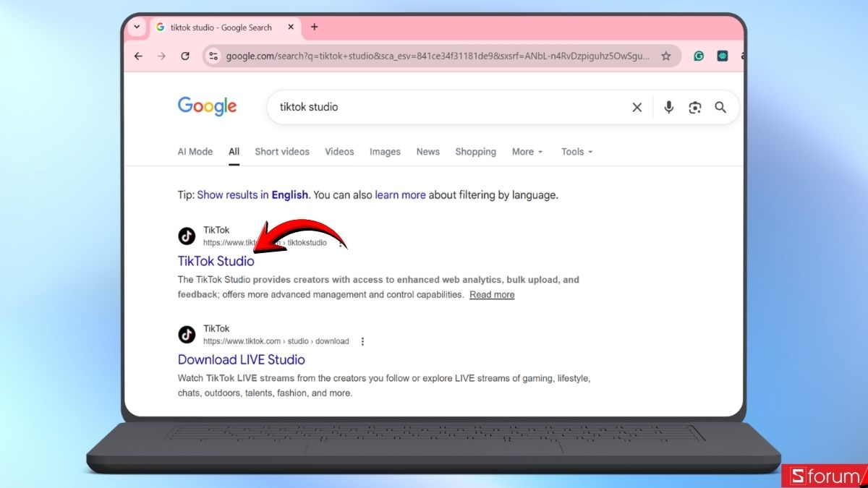Bookmark this page with star icon
Screen dimensions: 868x488
click(x=666, y=56)
